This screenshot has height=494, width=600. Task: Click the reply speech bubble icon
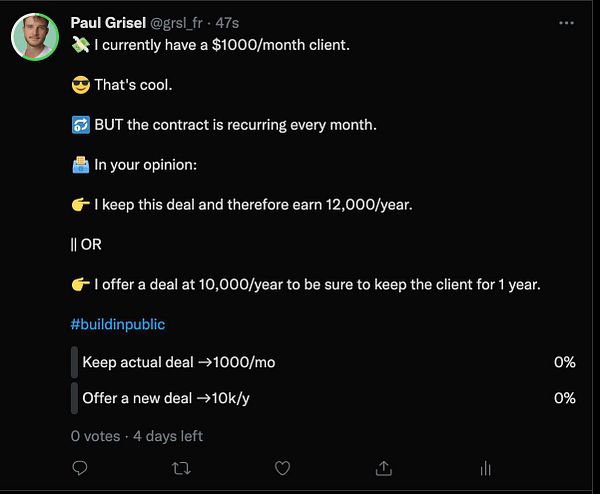[81, 467]
